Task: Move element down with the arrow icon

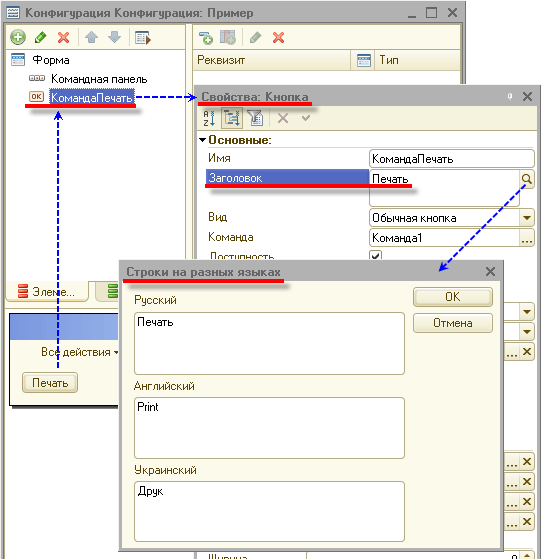Action: [114, 37]
